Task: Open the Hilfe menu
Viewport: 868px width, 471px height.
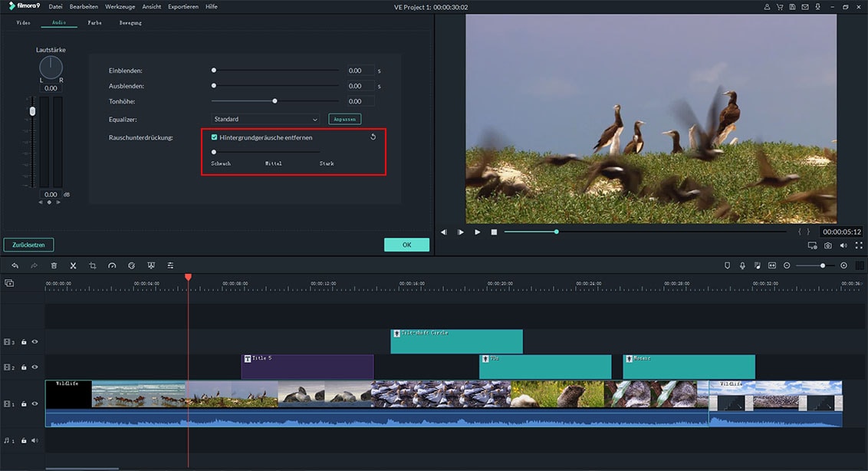Action: (212, 7)
